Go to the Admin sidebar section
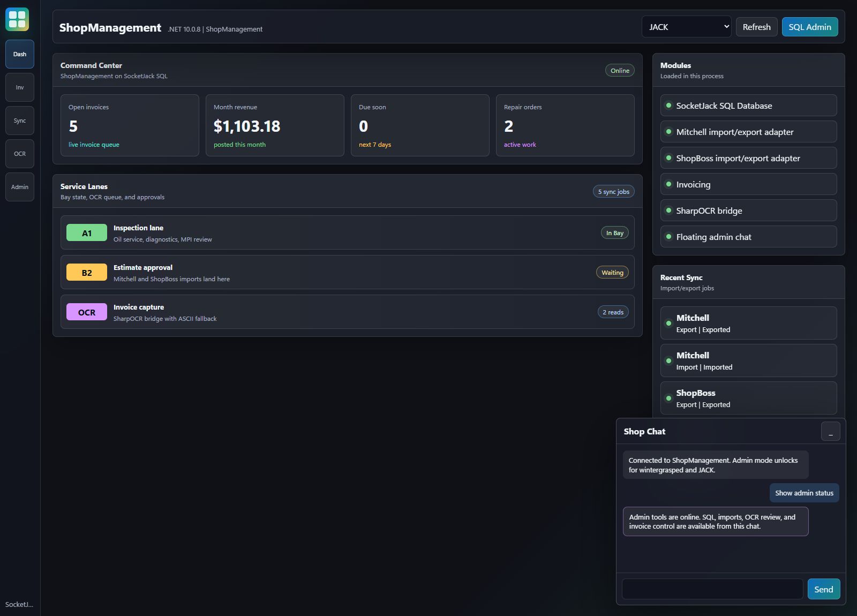Viewport: 857px width, 616px height. coord(20,187)
